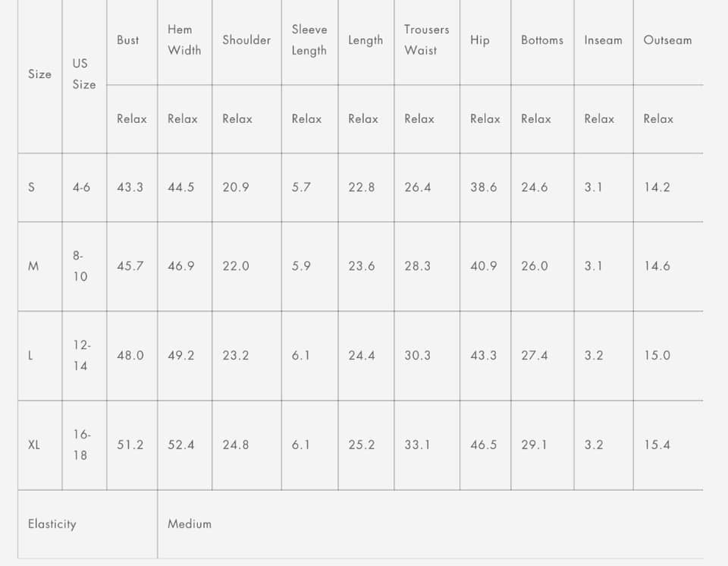728x566 pixels.
Task: Click the Hip value 40.9 for M
Action: tap(483, 266)
